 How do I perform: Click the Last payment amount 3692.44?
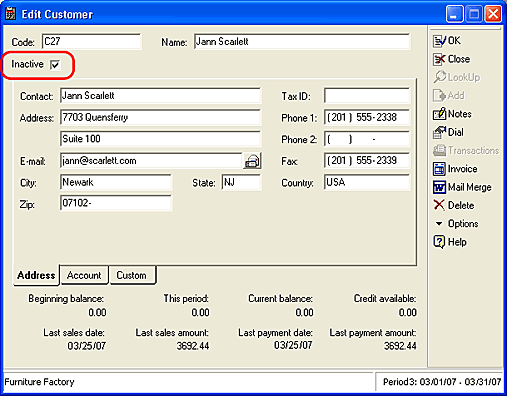point(400,346)
